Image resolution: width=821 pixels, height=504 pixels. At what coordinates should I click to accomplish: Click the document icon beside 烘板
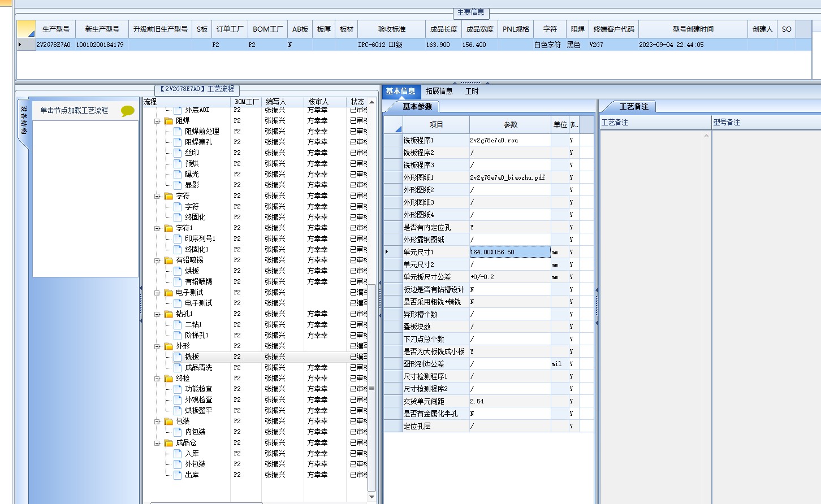coord(178,271)
